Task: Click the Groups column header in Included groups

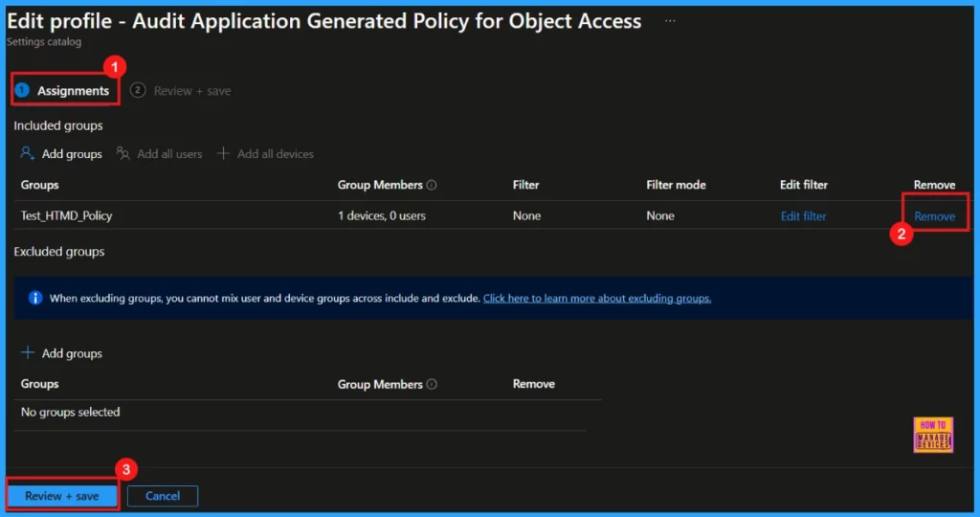Action: coord(39,185)
